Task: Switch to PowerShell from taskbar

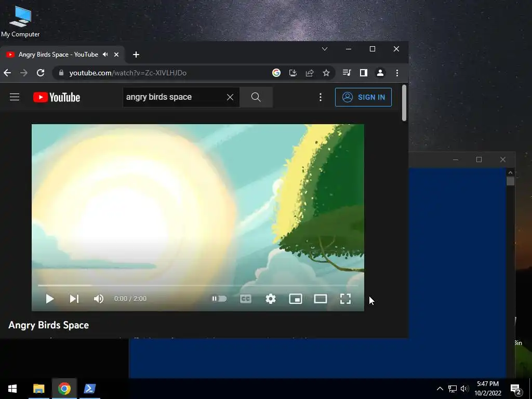Action: 90,389
